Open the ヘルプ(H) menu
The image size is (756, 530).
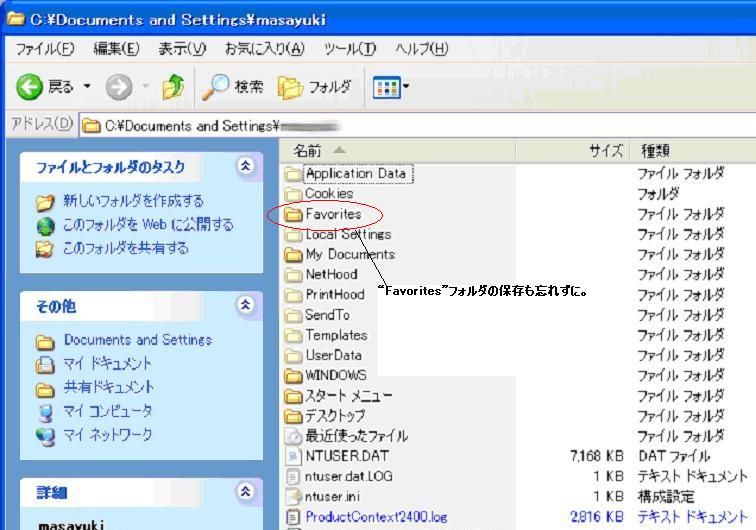(x=421, y=49)
